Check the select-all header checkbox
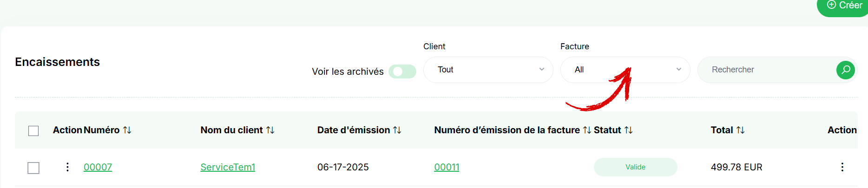Viewport: 868px width, 188px height. point(33,131)
